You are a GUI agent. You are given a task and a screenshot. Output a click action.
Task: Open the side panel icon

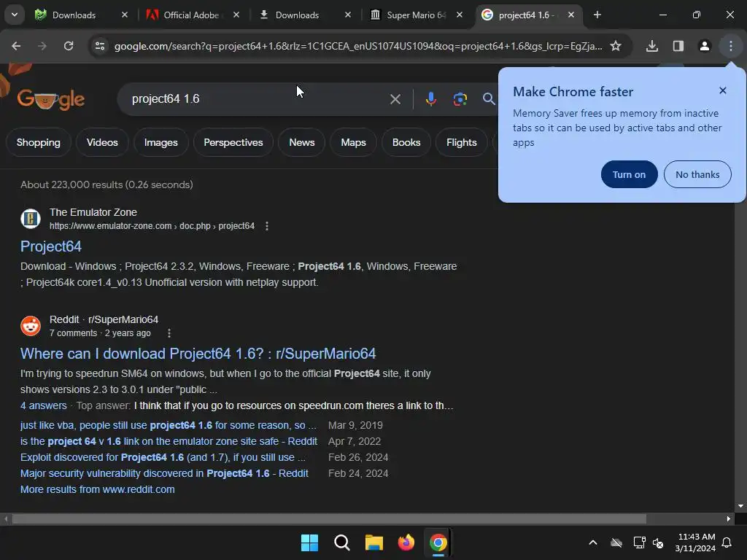[x=678, y=46]
